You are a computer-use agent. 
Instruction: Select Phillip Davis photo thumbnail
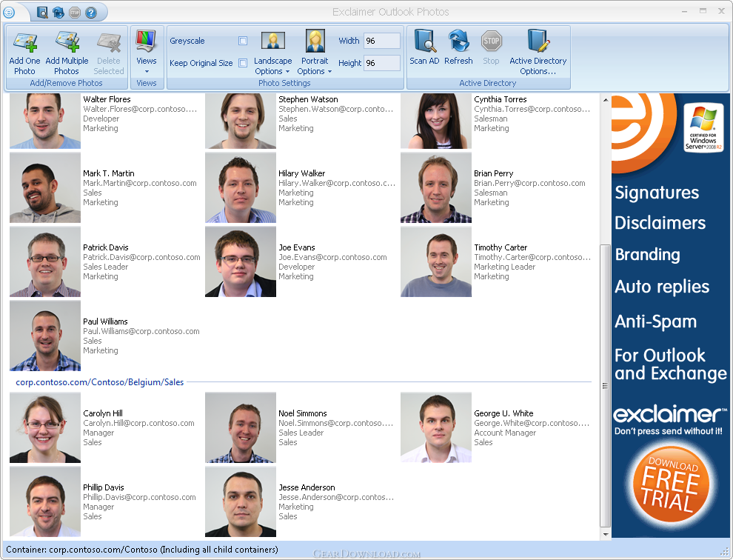tap(45, 501)
